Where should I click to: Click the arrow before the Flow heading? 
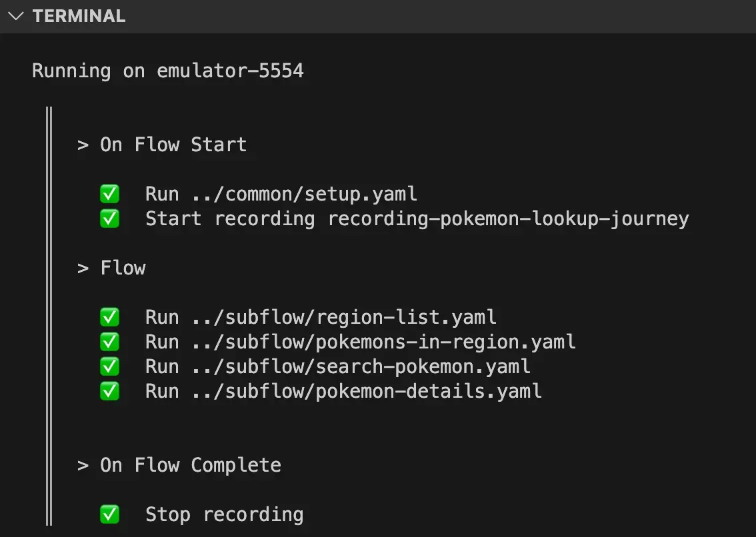[x=83, y=268]
